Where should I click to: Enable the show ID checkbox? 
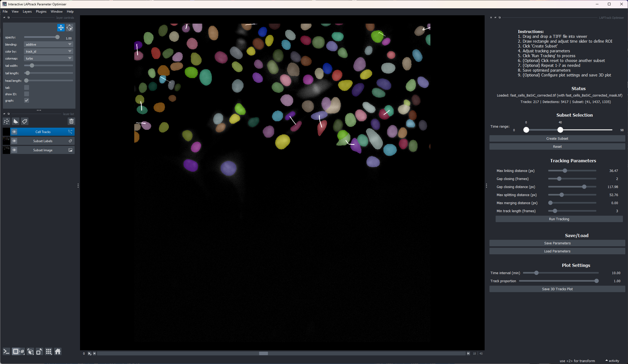[27, 94]
